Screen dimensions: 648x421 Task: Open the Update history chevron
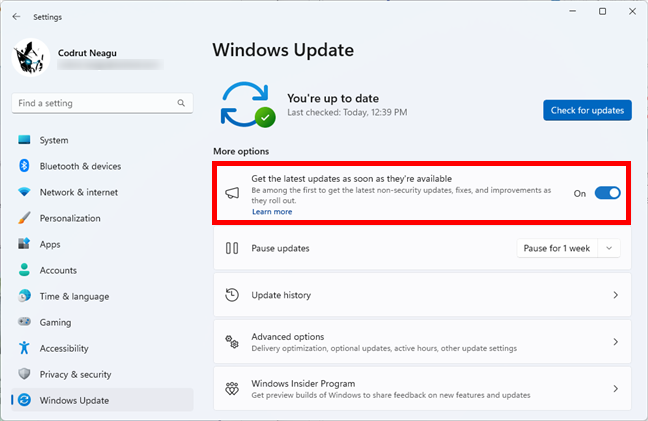coord(615,295)
